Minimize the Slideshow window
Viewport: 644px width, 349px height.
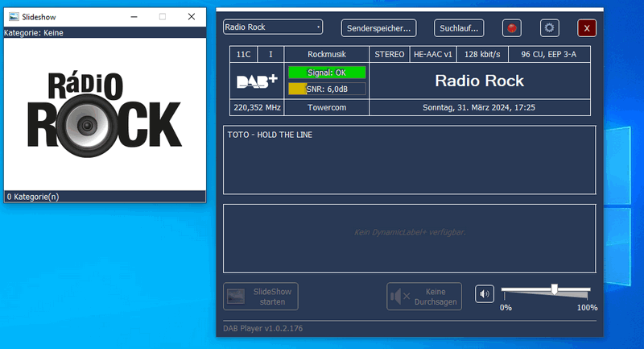pyautogui.click(x=134, y=17)
